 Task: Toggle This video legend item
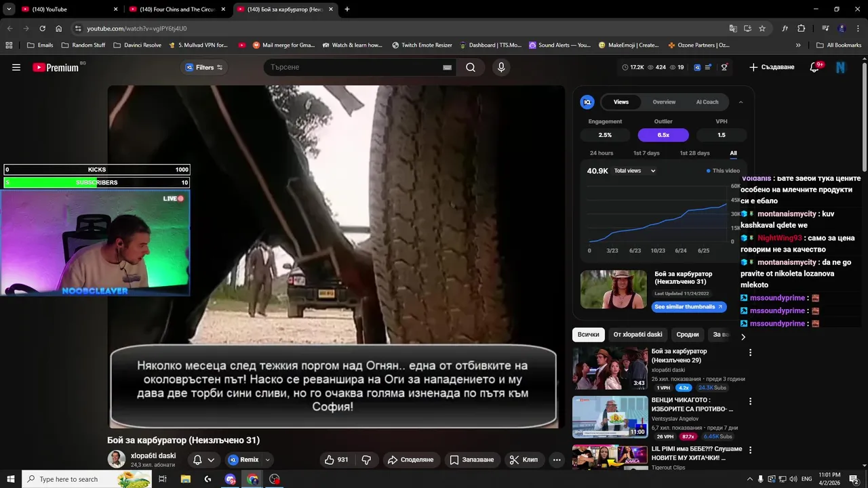click(x=723, y=171)
